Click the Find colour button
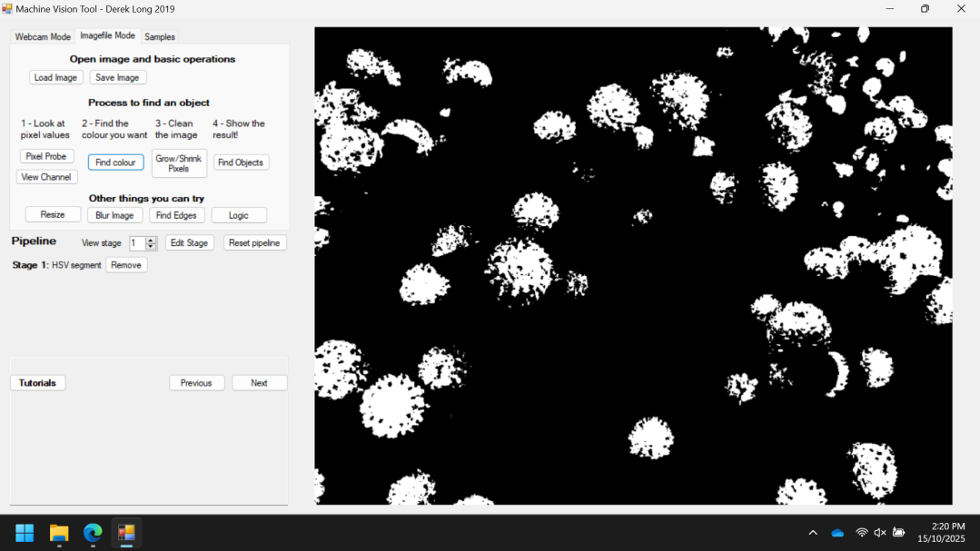The width and height of the screenshot is (980, 551). coord(115,162)
